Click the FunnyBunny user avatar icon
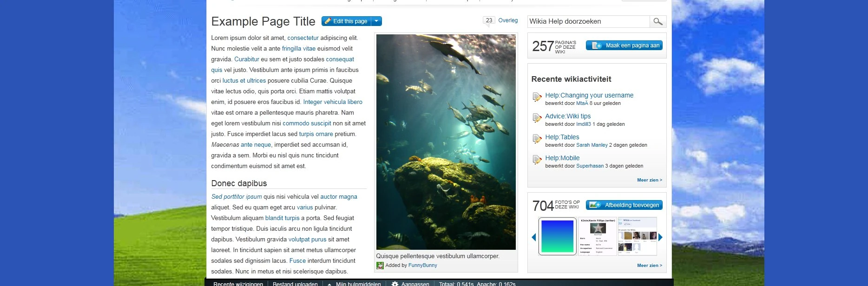 [380, 266]
